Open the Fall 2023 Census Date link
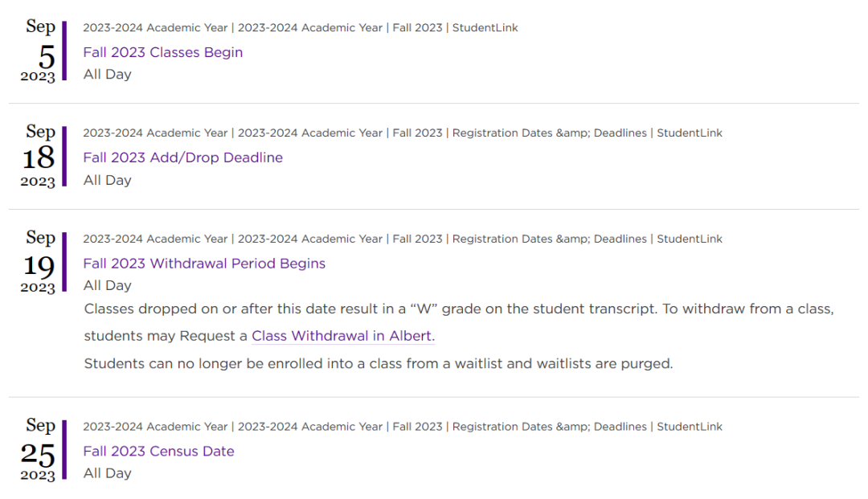 (x=158, y=451)
